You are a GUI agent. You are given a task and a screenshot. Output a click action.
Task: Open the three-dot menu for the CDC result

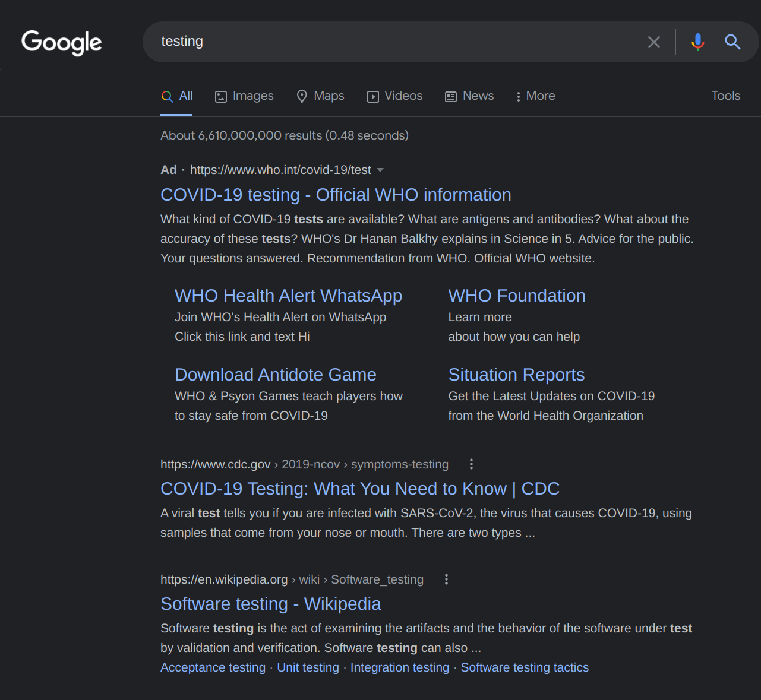tap(471, 464)
